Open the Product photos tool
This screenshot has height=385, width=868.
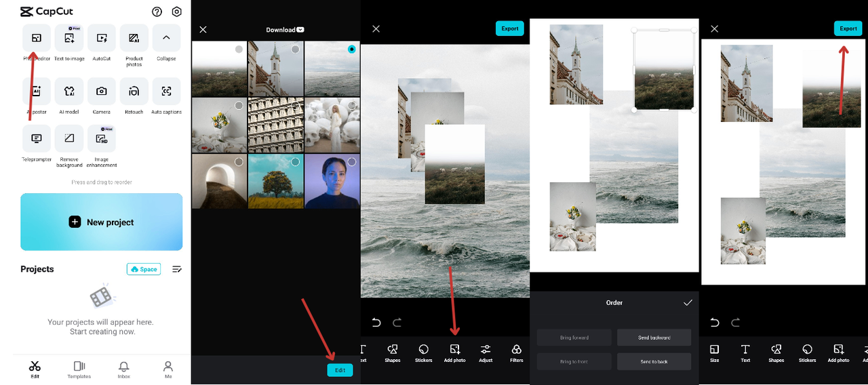coord(134,38)
